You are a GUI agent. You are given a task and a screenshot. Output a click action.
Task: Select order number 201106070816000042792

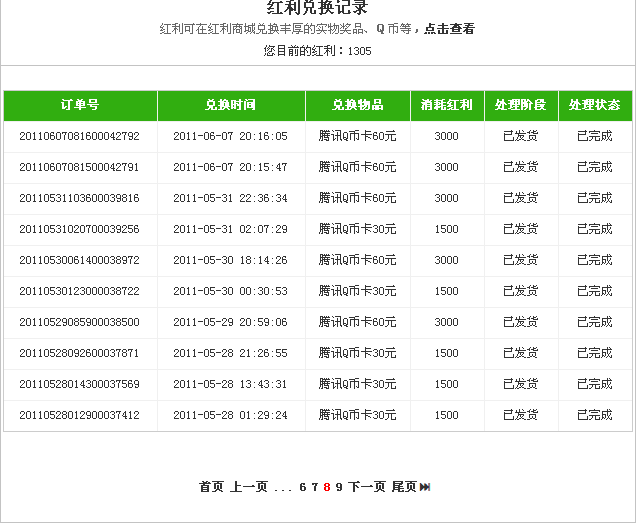coord(80,136)
